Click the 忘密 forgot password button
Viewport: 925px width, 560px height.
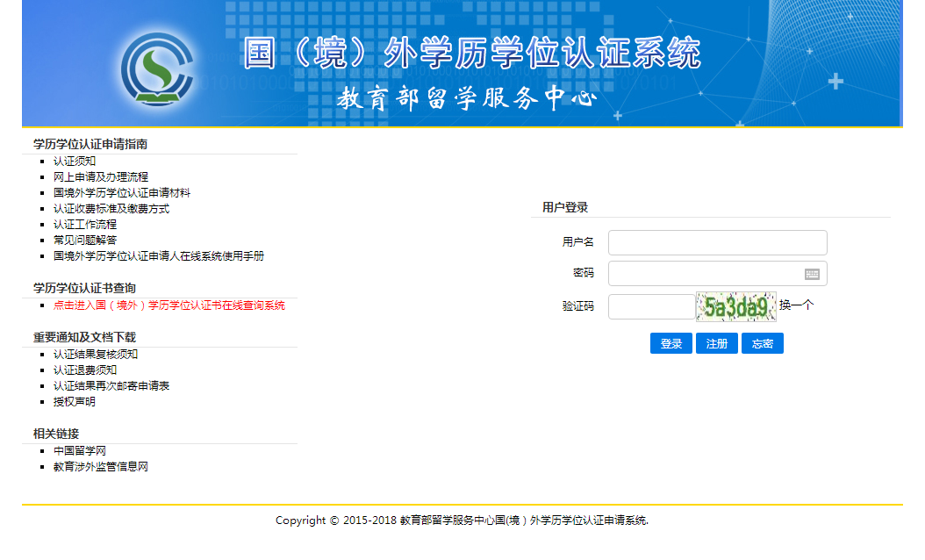coord(762,343)
